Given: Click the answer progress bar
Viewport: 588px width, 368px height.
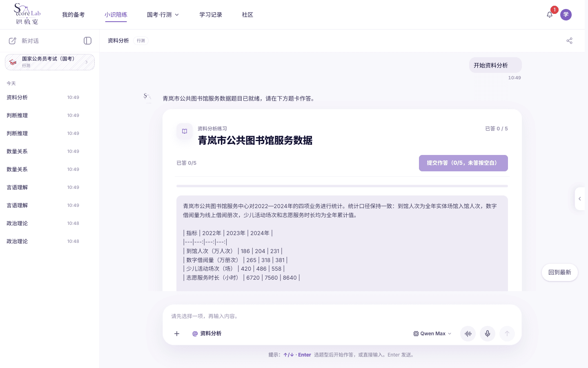Looking at the screenshot, I should 342,186.
